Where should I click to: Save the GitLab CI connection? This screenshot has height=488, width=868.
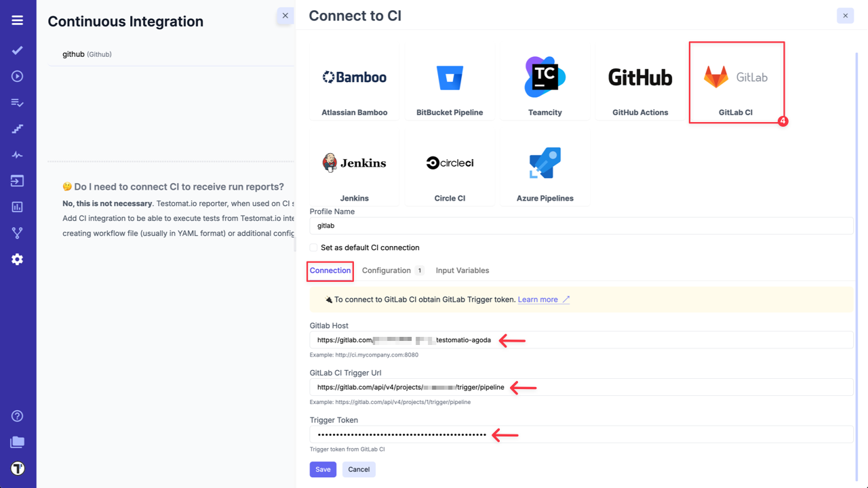323,469
